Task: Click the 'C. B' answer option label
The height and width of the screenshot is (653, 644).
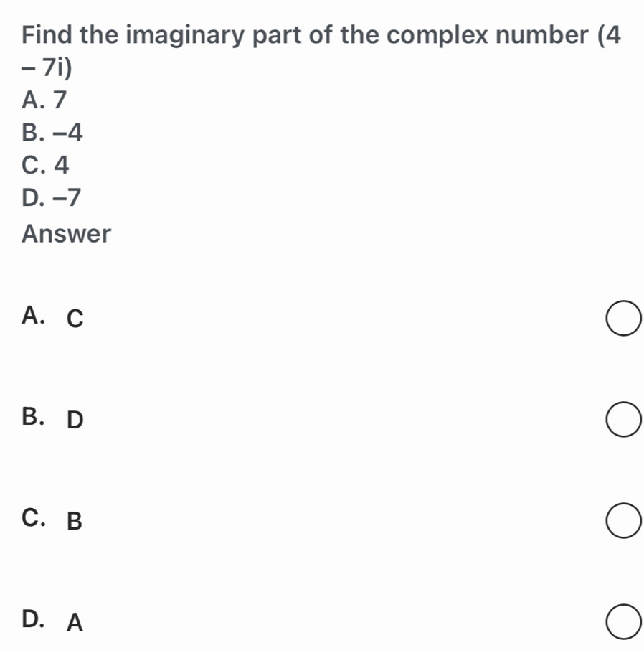Action: (53, 520)
